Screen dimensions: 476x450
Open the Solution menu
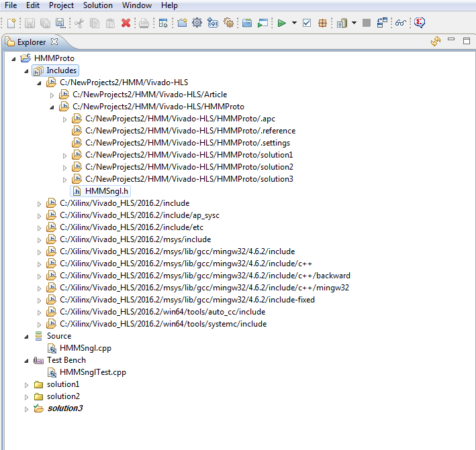(x=98, y=5)
